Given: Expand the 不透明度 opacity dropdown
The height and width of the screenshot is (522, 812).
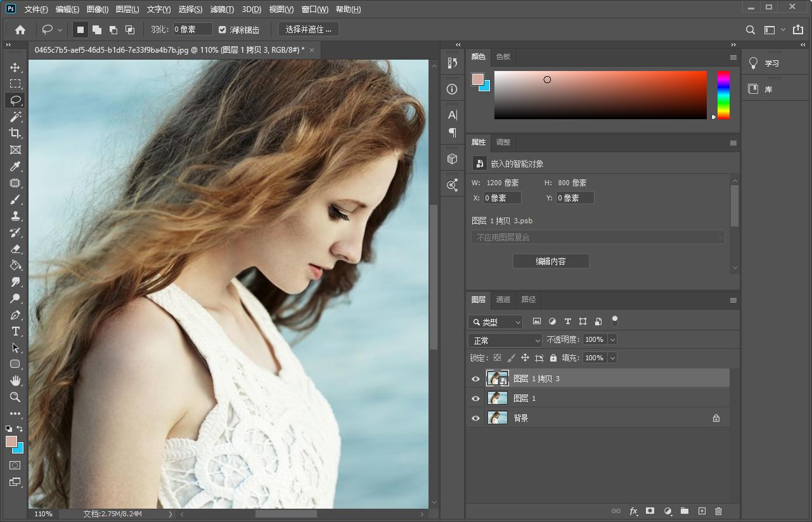Looking at the screenshot, I should coord(612,339).
